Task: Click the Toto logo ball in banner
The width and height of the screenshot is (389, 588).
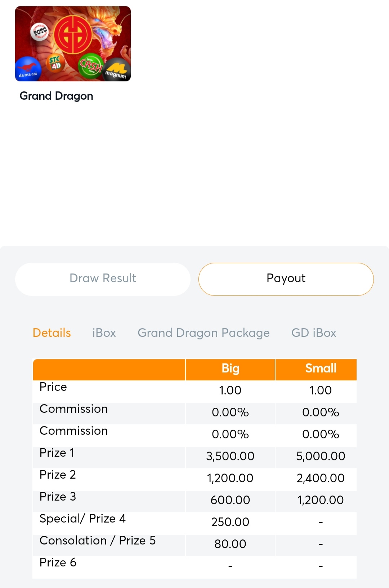Action: tap(40, 32)
